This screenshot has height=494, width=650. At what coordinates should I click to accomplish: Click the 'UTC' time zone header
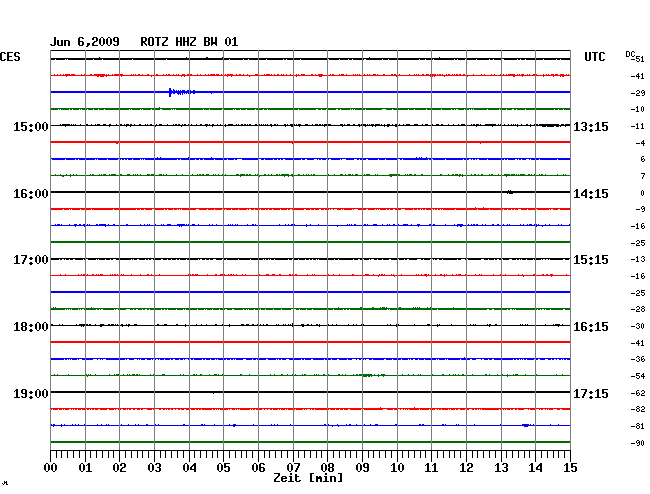pos(595,57)
